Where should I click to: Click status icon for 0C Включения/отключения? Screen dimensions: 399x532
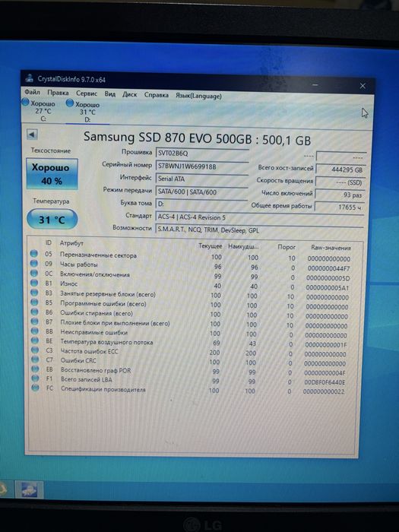click(x=34, y=272)
